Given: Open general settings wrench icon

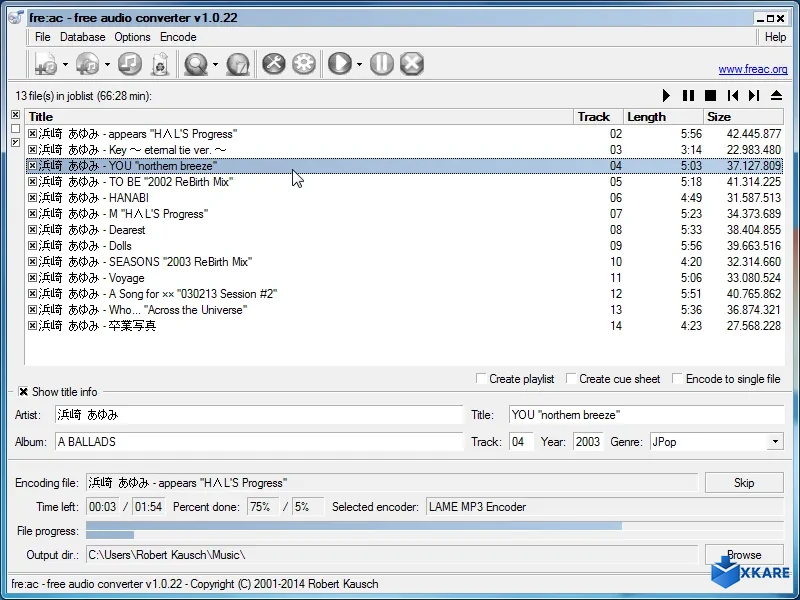Looking at the screenshot, I should [274, 64].
